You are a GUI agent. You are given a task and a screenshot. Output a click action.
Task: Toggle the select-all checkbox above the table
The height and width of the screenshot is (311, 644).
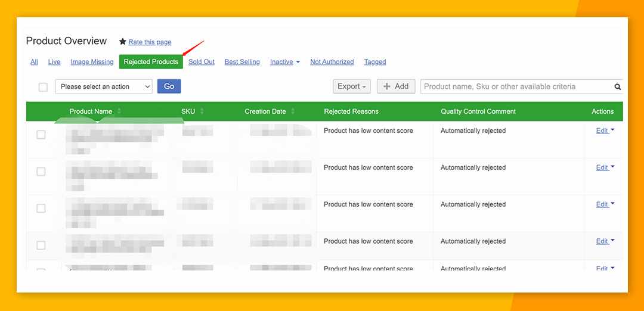pyautogui.click(x=43, y=87)
